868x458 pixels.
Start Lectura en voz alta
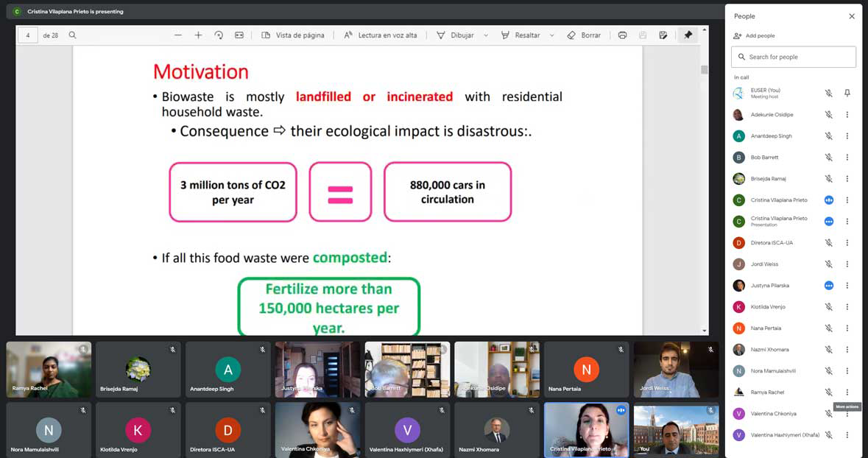coord(381,35)
